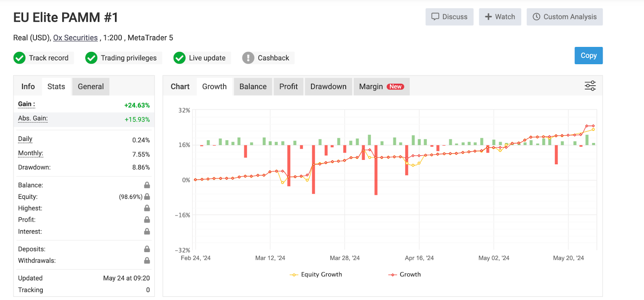Switch to the Stats tab
Screen dimensions: 644x300
[x=56, y=87]
